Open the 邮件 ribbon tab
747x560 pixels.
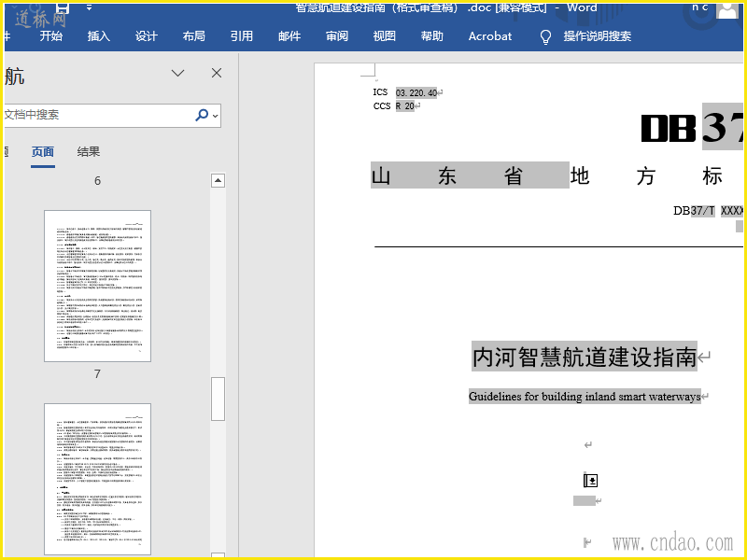(289, 36)
